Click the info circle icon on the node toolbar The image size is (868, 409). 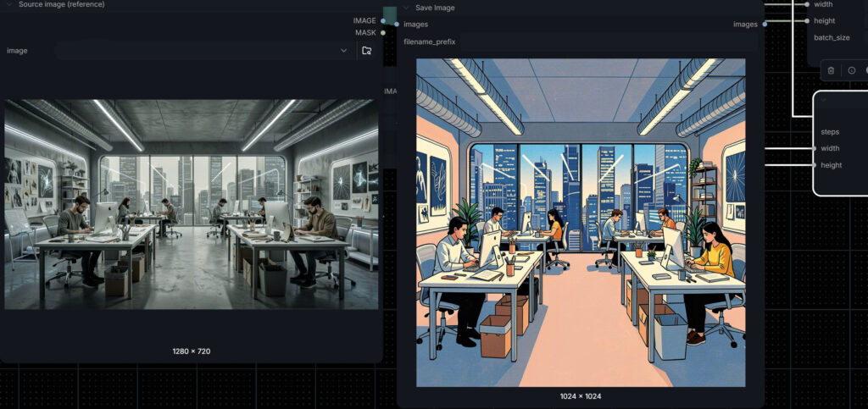point(851,70)
